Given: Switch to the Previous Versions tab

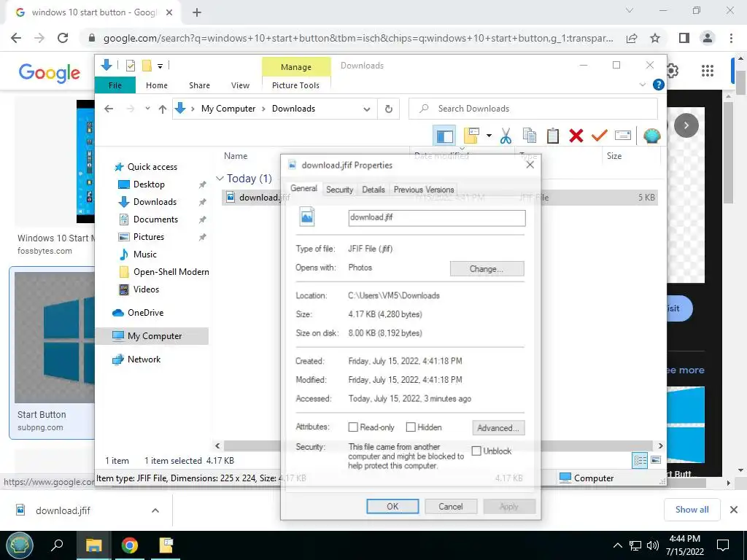Looking at the screenshot, I should [x=424, y=190].
